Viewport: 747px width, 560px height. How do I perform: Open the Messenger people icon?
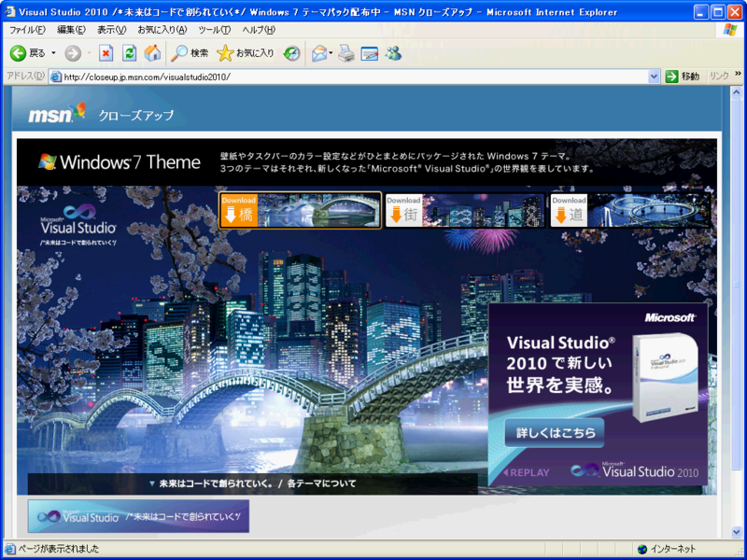click(393, 53)
